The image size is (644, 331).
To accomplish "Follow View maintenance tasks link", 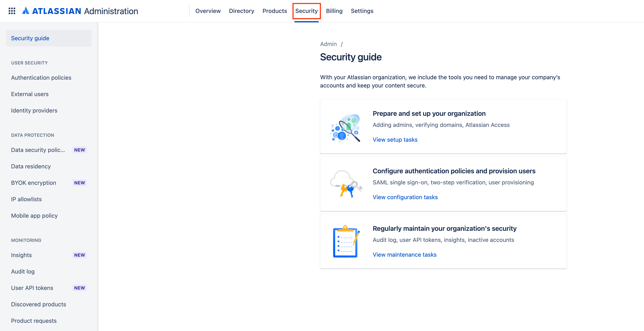I will 404,255.
